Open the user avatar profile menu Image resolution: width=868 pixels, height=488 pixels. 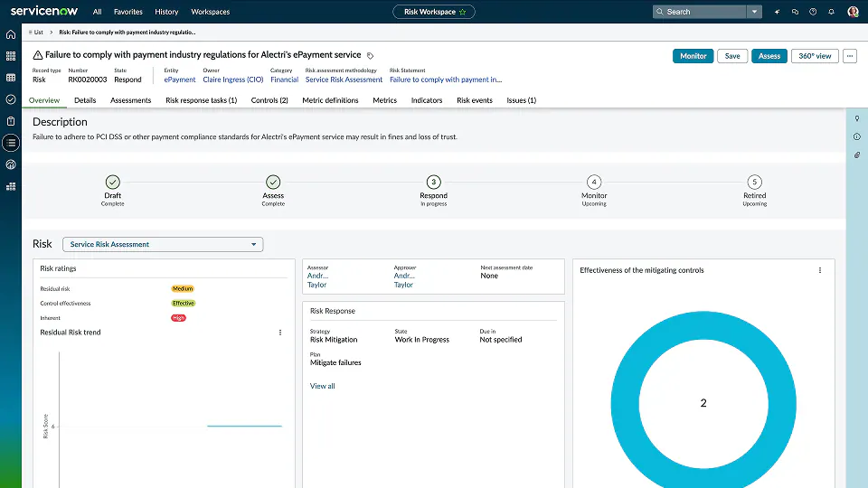(x=853, y=12)
